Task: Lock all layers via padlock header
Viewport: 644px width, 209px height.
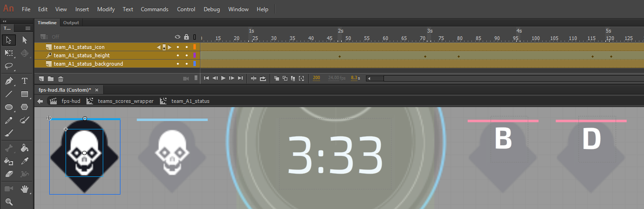Action: [186, 37]
